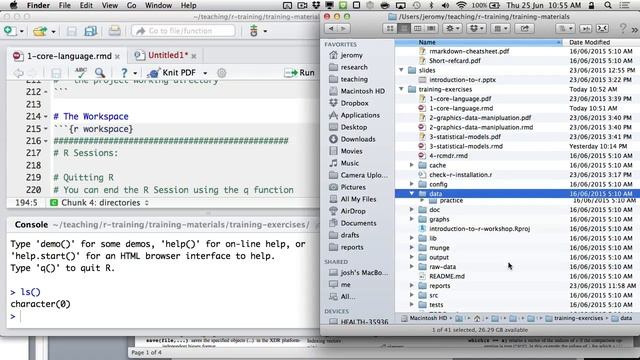Image resolution: width=640 pixels, height=360 pixels.
Task: Click the new file icon in RStudio toolbar
Action: tap(9, 31)
